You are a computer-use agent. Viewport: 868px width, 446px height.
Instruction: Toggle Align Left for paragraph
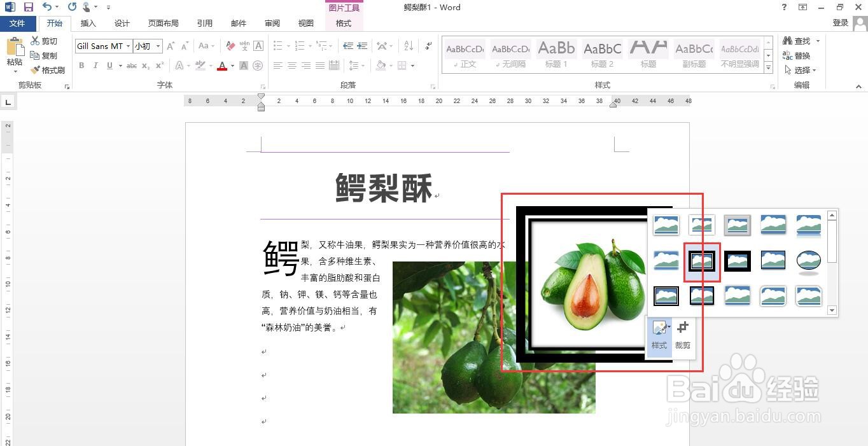click(x=278, y=66)
